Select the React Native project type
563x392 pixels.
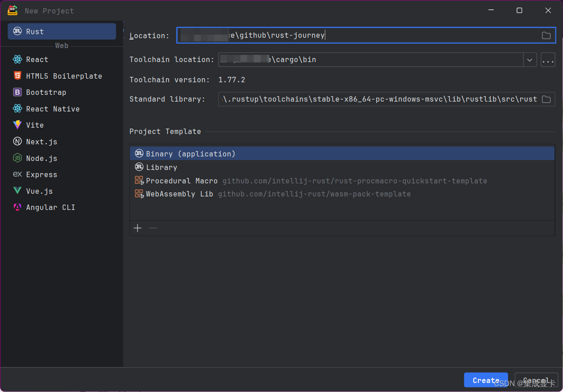[53, 109]
